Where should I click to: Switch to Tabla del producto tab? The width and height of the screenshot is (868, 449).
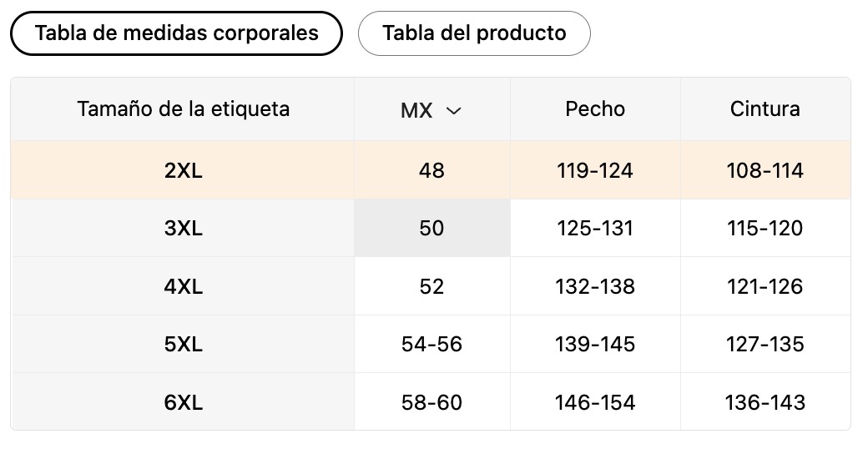(474, 33)
